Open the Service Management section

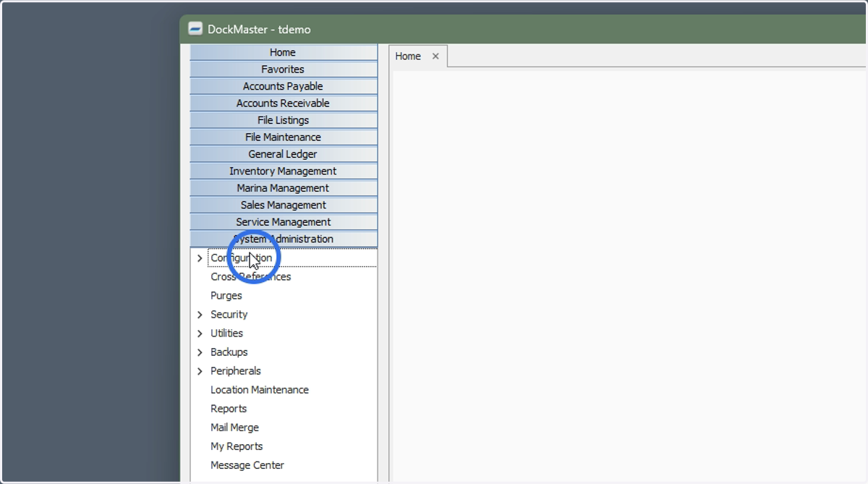pos(284,222)
